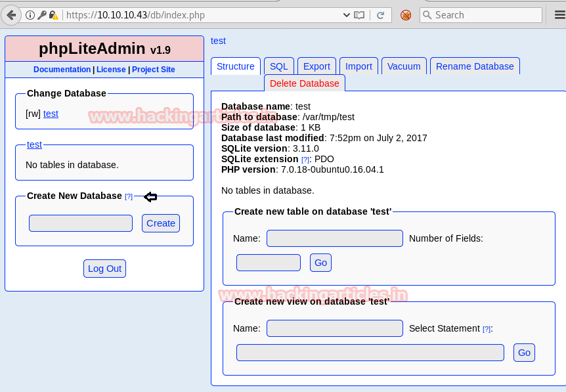Click the browser back arrow button
The image size is (566, 392).
[11, 15]
